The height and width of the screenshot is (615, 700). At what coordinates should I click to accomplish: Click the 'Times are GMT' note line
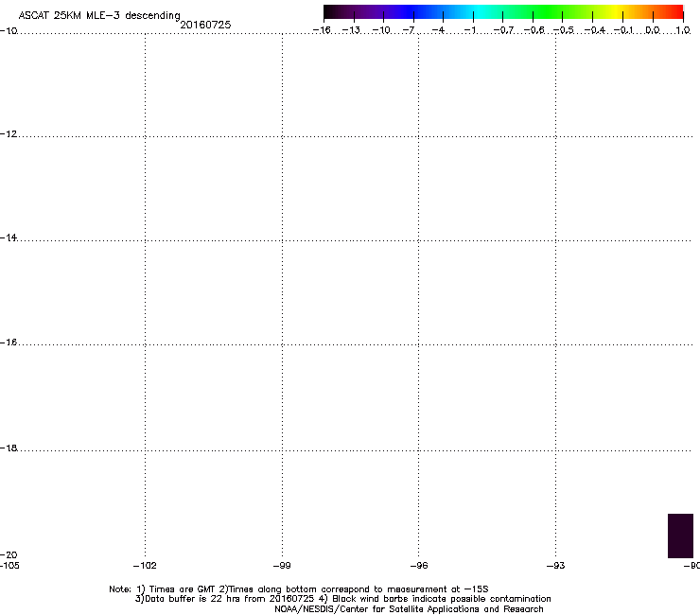pyautogui.click(x=299, y=589)
